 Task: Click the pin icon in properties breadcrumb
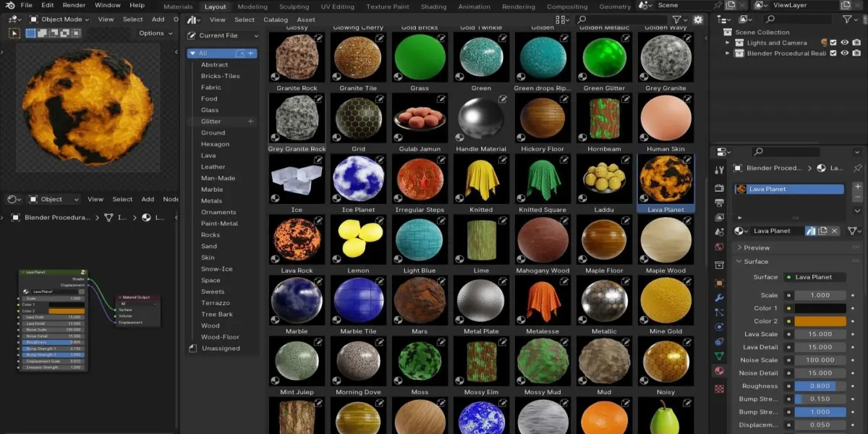858,167
